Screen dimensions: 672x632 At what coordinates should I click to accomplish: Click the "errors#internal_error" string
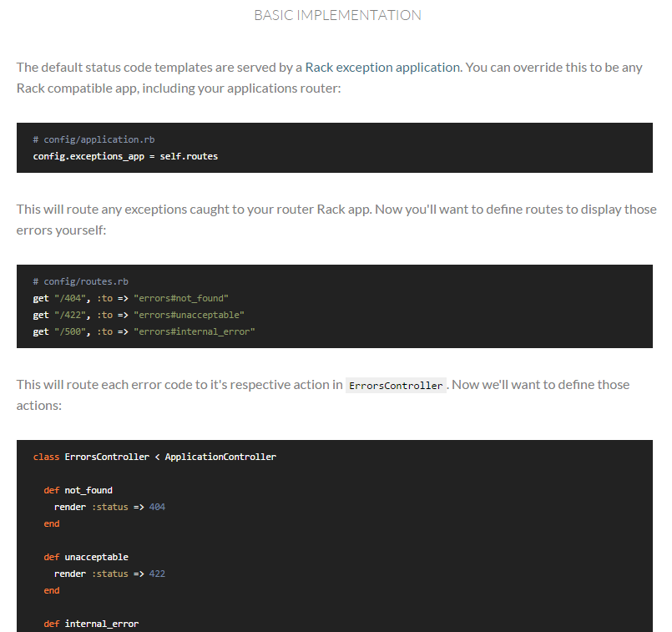pos(195,331)
